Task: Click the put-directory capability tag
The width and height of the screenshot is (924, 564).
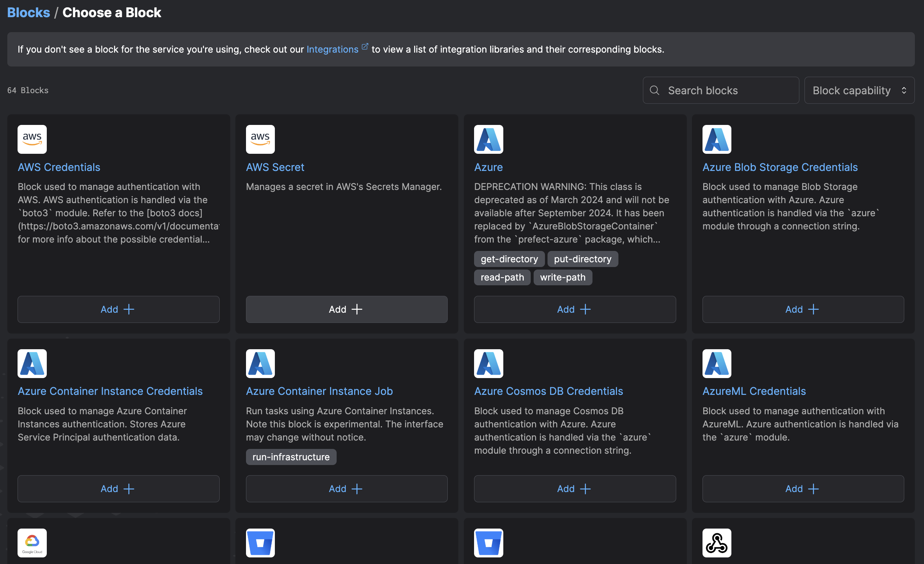Action: pyautogui.click(x=582, y=259)
